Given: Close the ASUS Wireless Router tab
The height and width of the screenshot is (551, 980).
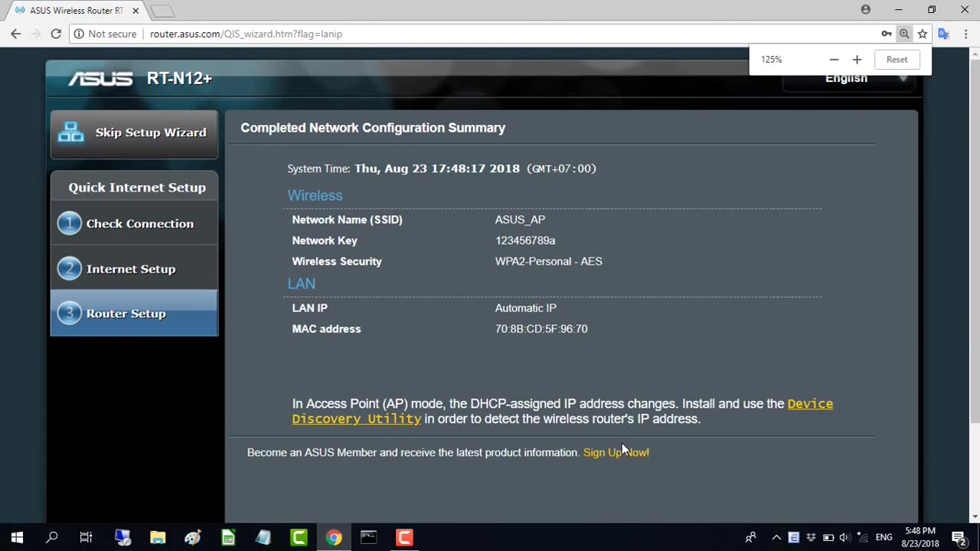Looking at the screenshot, I should tap(136, 11).
